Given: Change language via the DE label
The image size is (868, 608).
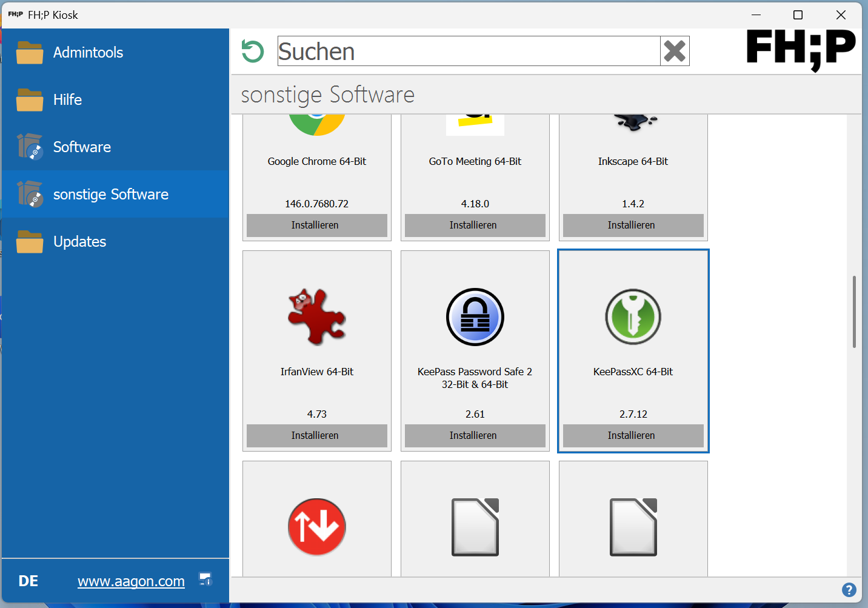Looking at the screenshot, I should [x=28, y=581].
